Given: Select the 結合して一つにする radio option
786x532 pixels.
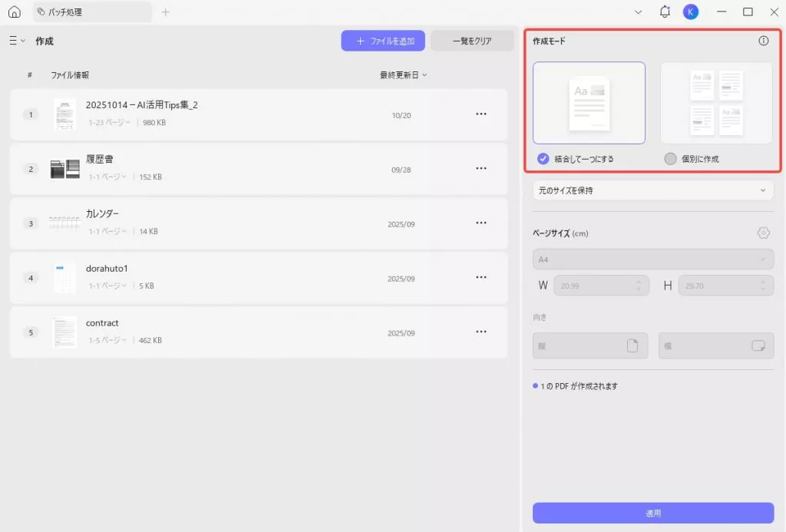Looking at the screenshot, I should tap(545, 158).
